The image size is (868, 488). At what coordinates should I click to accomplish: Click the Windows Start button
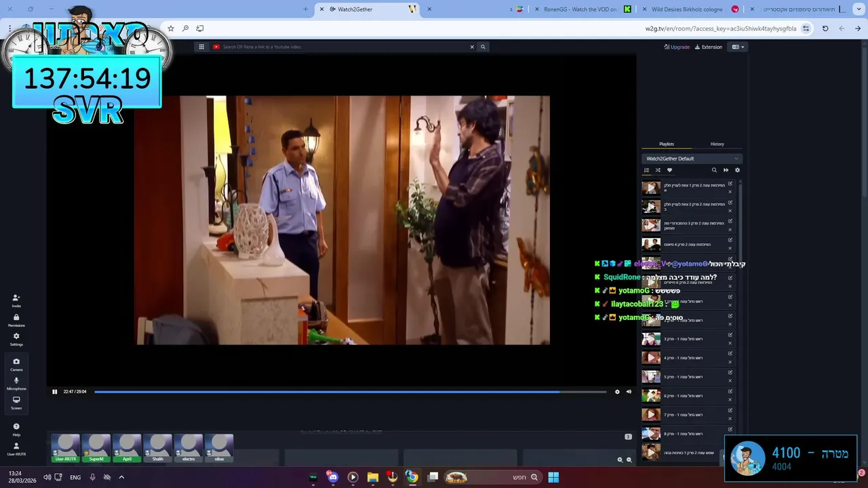[x=553, y=477]
